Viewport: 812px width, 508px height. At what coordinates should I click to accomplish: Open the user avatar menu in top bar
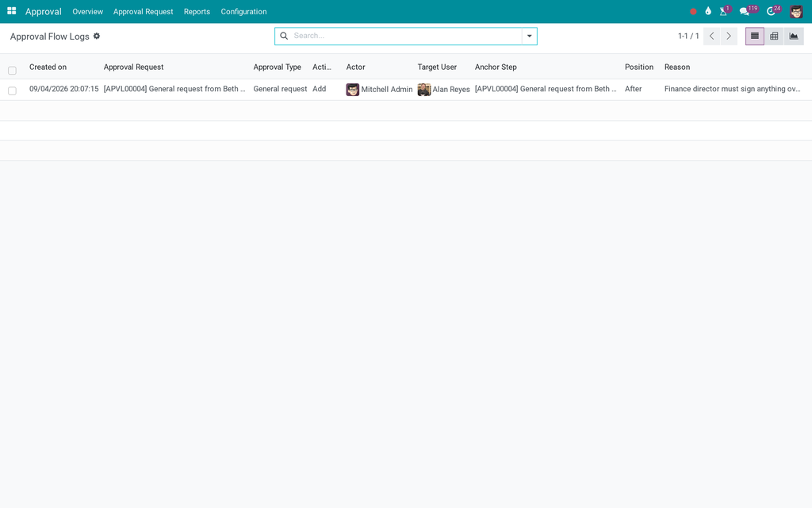(x=796, y=11)
